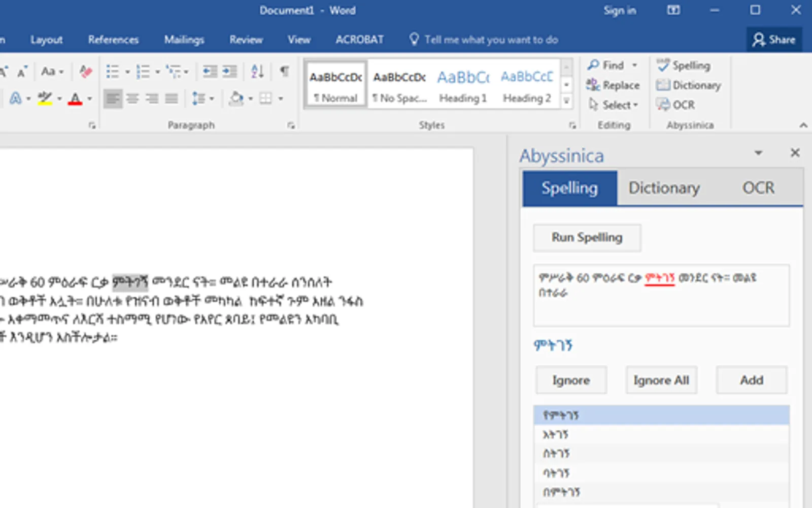Image resolution: width=812 pixels, height=508 pixels.
Task: Open the Borders dropdown arrow
Action: (281, 99)
